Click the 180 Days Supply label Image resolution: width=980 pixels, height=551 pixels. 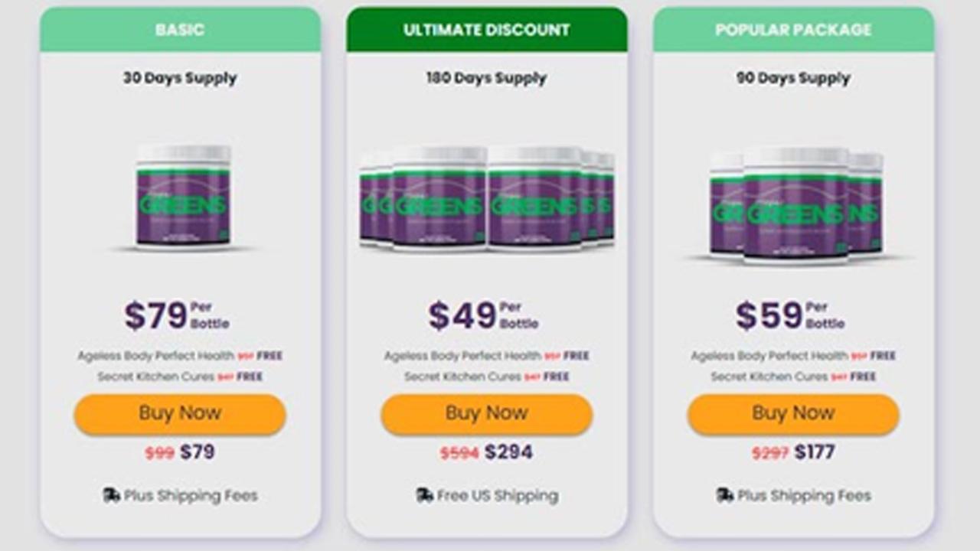tap(487, 78)
